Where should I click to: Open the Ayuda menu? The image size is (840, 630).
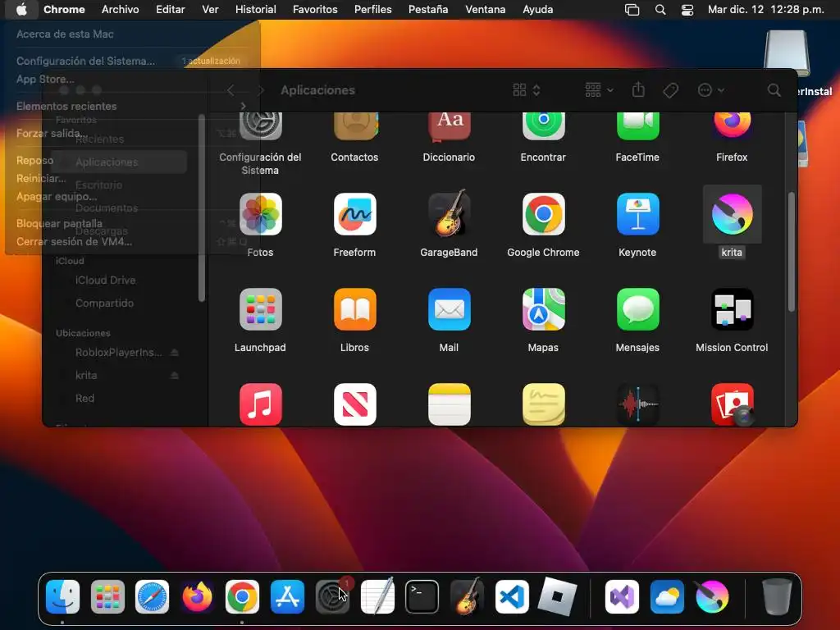[x=538, y=10]
